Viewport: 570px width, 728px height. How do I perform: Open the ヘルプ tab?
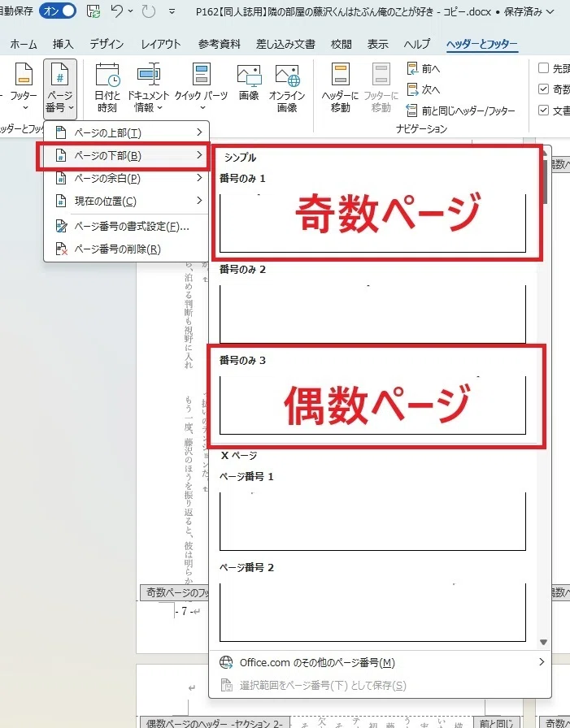pyautogui.click(x=416, y=44)
